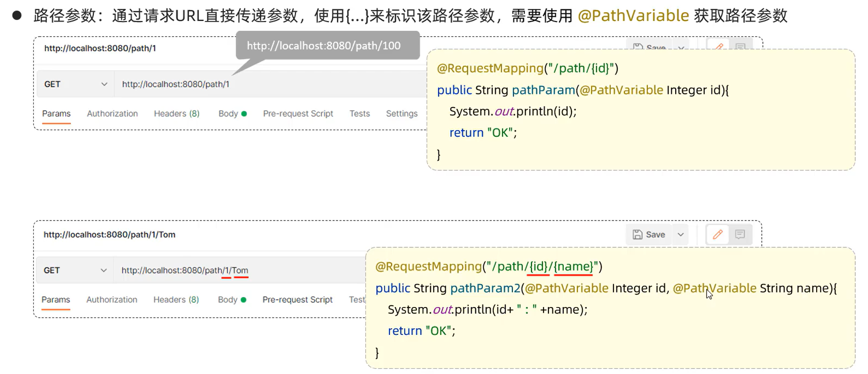Open the Settings tab in upper request
Screen dimensions: 868x374
click(402, 113)
